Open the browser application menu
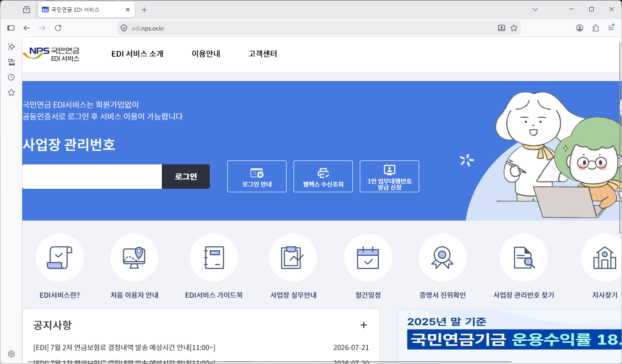 (611, 28)
